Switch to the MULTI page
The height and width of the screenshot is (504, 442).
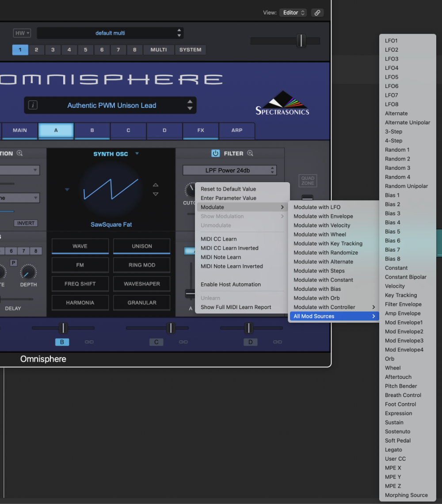(159, 50)
